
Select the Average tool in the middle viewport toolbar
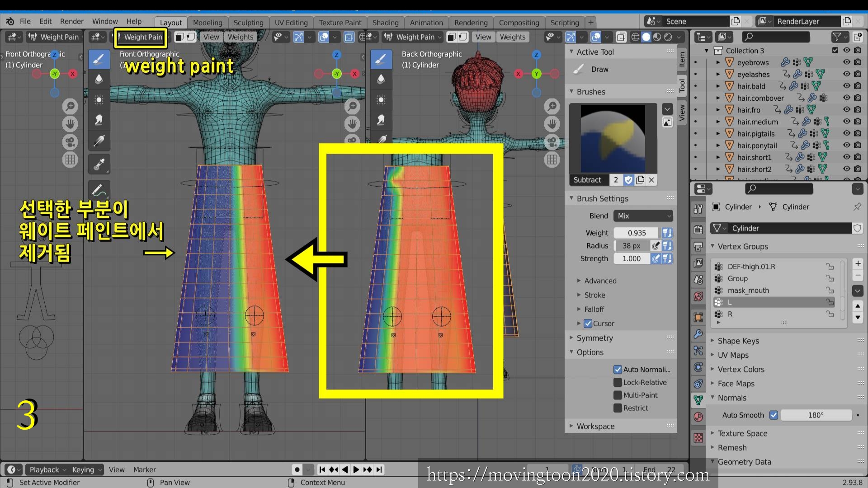pyautogui.click(x=99, y=99)
